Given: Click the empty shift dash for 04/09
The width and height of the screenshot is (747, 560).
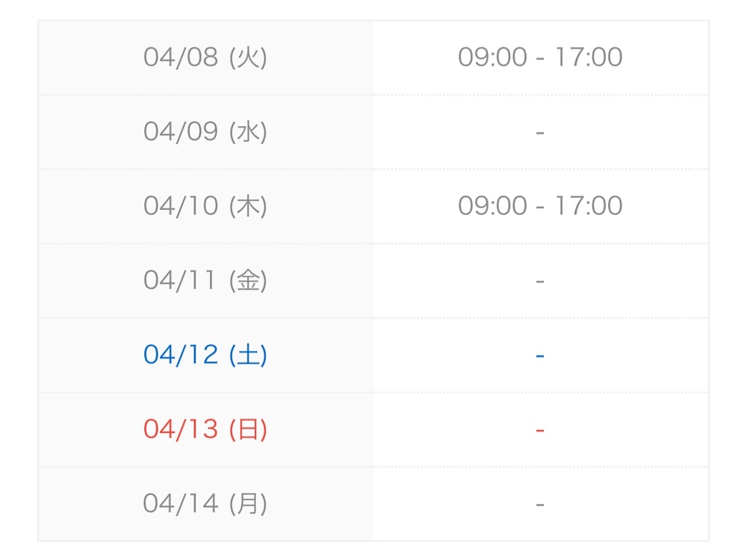Looking at the screenshot, I should point(540,132).
